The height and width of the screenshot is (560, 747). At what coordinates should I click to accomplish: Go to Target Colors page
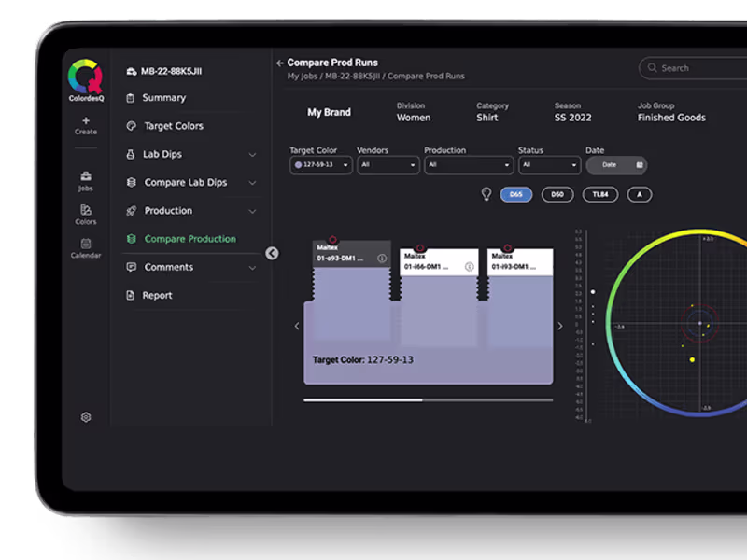click(173, 126)
